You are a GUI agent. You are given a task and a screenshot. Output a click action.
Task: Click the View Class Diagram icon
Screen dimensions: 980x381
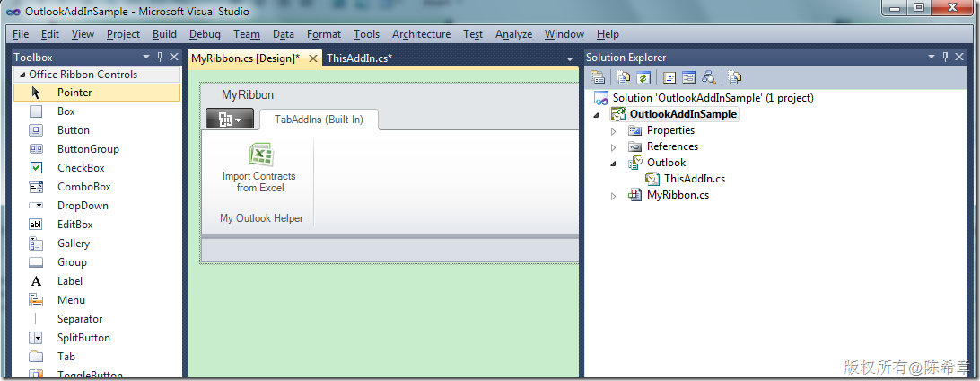708,77
